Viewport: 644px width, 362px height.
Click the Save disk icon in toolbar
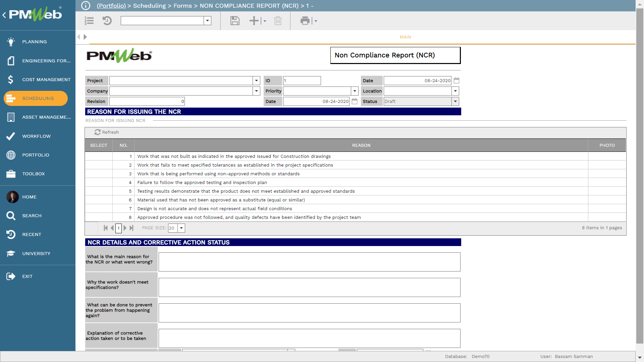tap(235, 21)
